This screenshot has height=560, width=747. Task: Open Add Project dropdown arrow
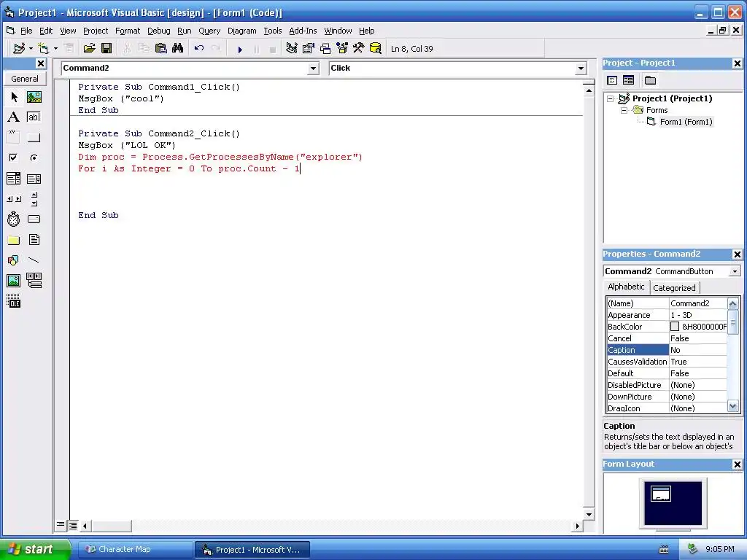tap(31, 48)
